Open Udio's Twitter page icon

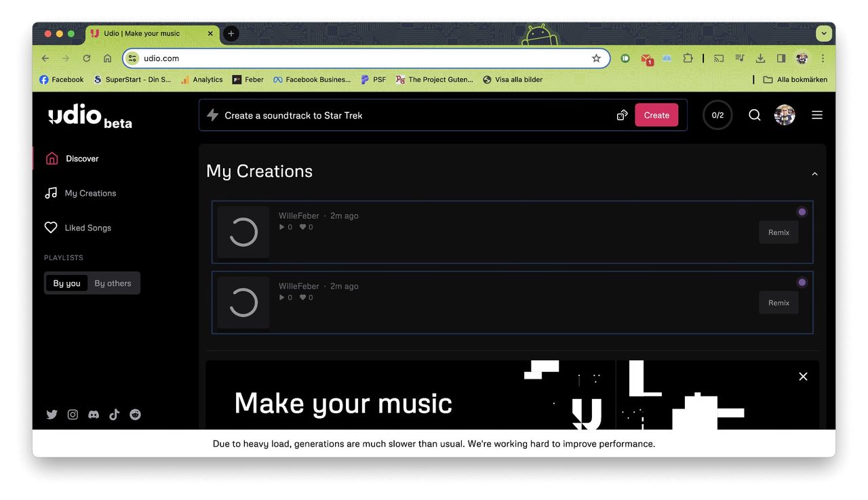pos(52,415)
